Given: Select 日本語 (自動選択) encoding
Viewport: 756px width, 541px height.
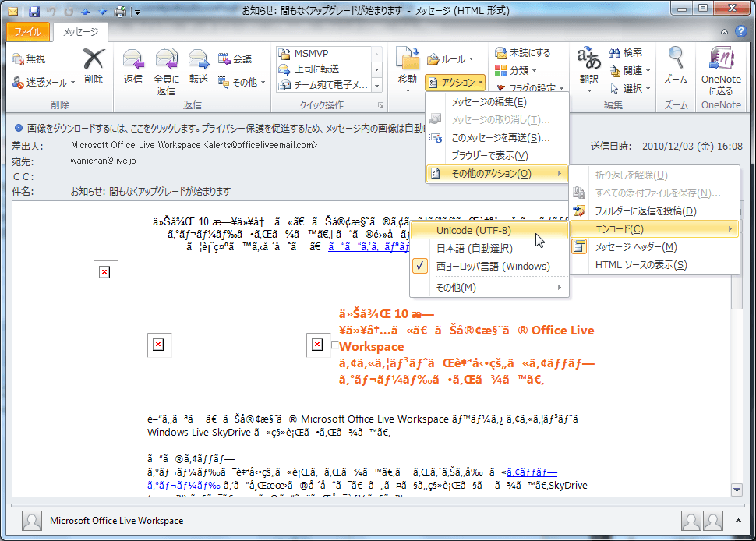Looking at the screenshot, I should [x=489, y=249].
